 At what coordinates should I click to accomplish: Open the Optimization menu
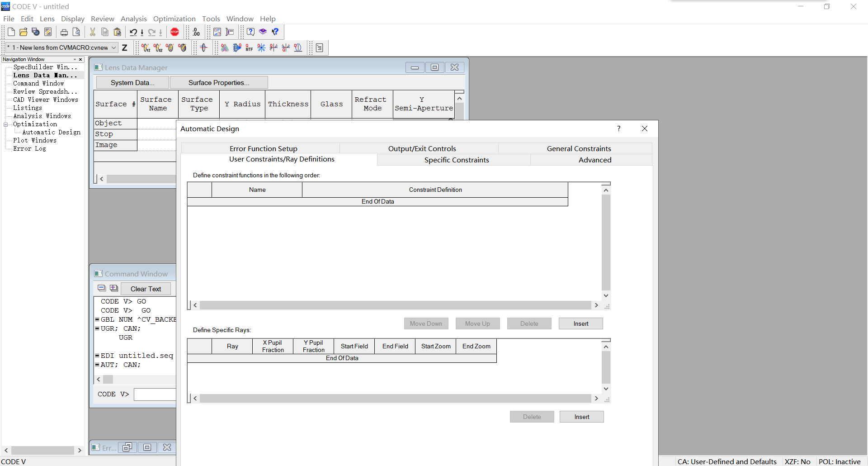point(174,19)
